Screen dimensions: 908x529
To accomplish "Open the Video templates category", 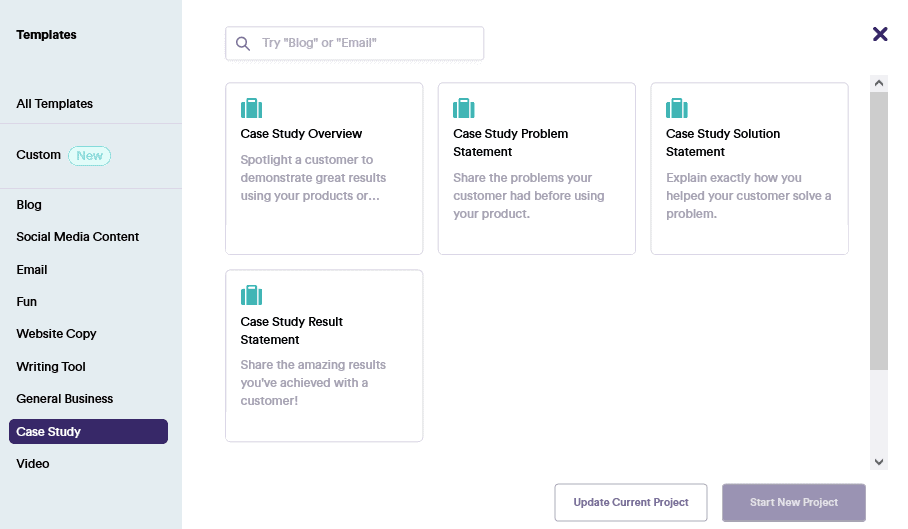I will (33, 464).
